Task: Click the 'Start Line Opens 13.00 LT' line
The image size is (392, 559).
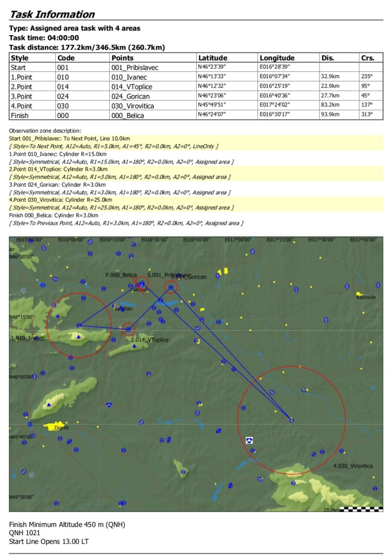Action: (x=49, y=541)
